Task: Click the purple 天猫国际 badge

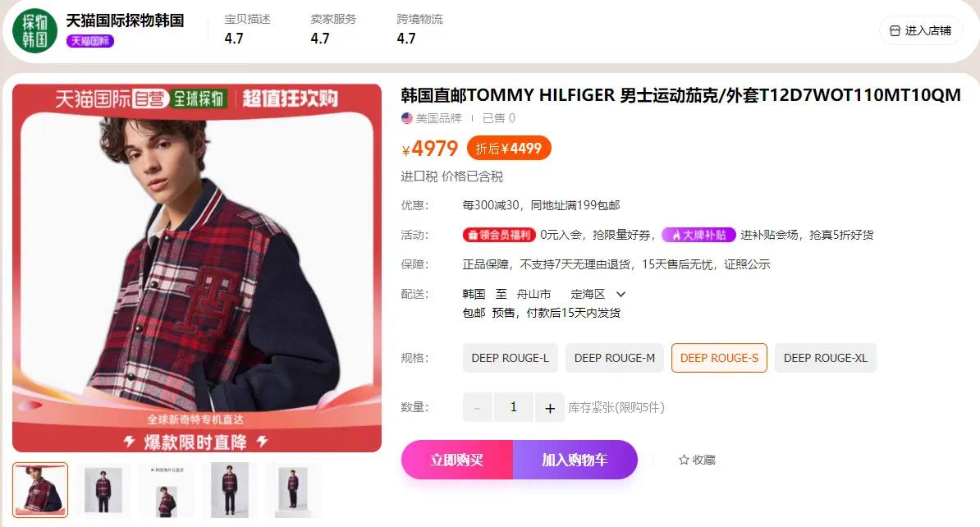Action: coord(90,41)
